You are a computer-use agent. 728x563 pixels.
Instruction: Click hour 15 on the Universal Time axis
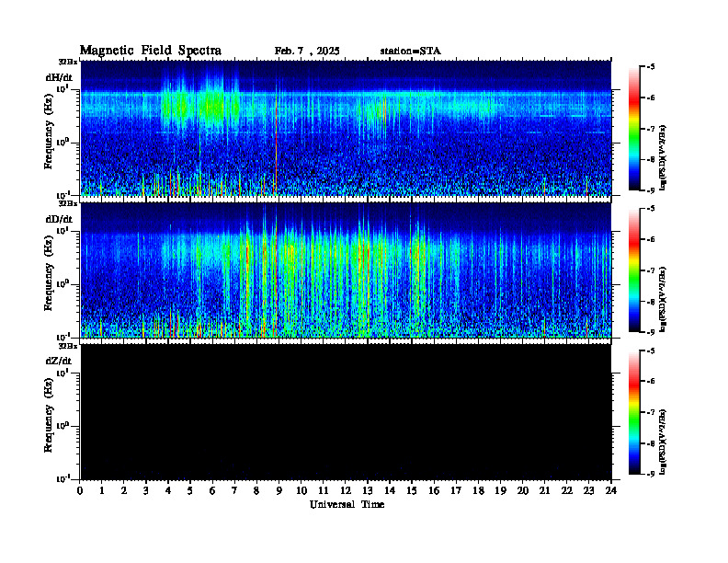412,491
